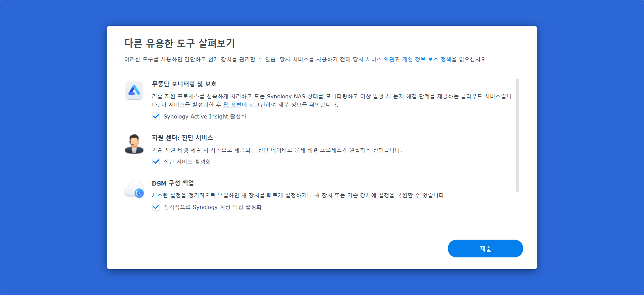644x295 pixels.
Task: Click the title 다른 유용한 도구 살펴보기
Action: (x=179, y=43)
